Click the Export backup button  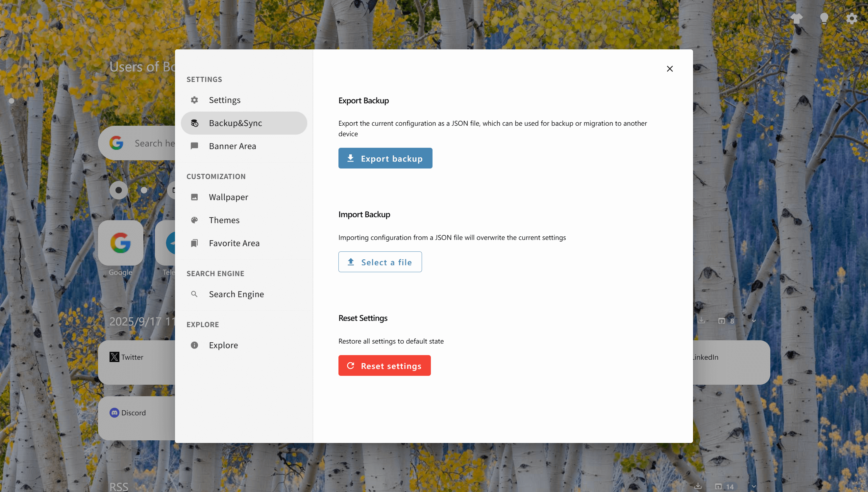385,158
